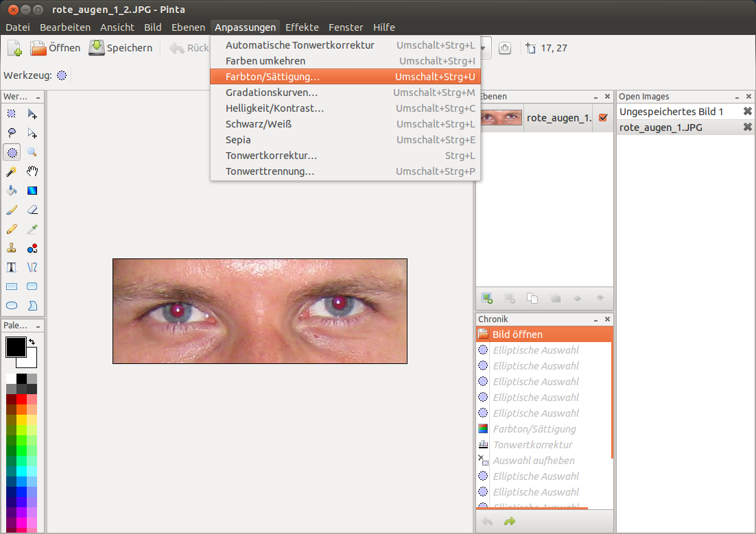Click the Speichern button
Image resolution: width=756 pixels, height=534 pixels.
121,48
